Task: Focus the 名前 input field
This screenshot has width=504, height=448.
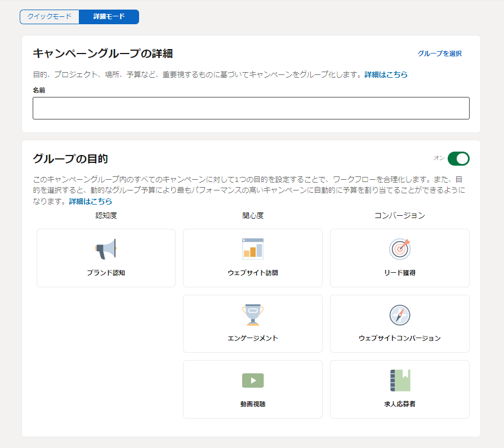Action: [x=251, y=108]
